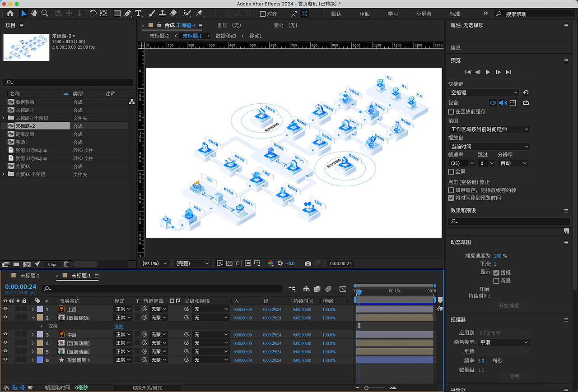Switch to the 默认 workspace

tap(336, 14)
